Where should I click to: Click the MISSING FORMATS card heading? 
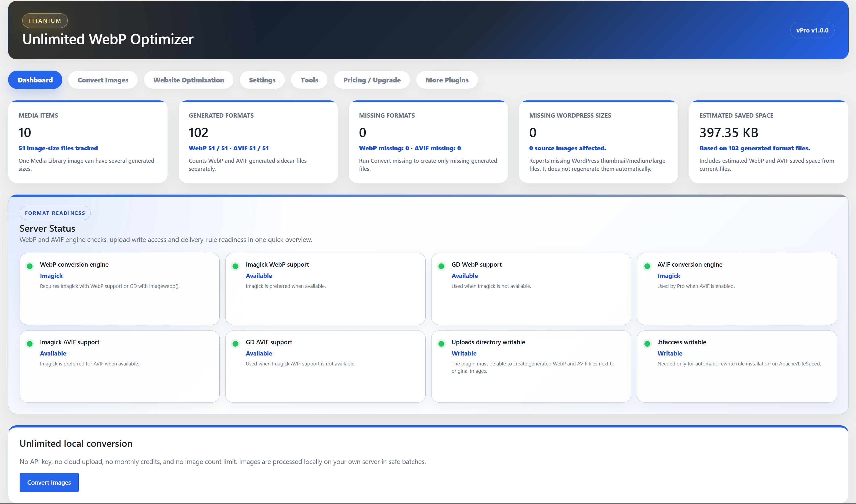pyautogui.click(x=387, y=115)
